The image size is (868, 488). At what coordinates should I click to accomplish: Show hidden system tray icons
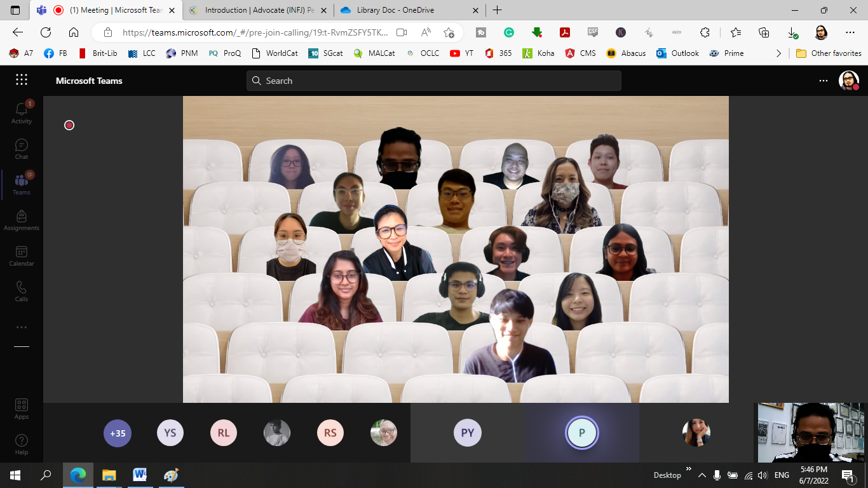tap(702, 475)
